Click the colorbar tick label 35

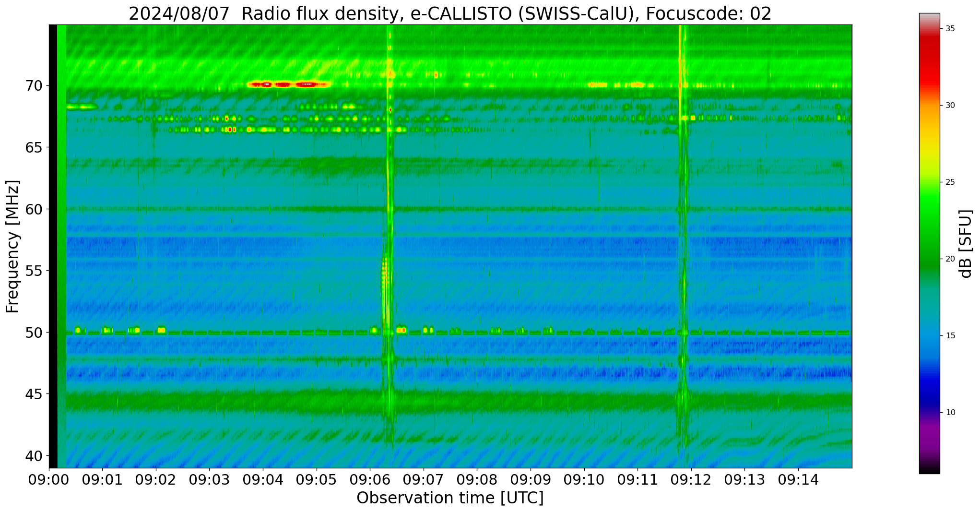pos(950,29)
